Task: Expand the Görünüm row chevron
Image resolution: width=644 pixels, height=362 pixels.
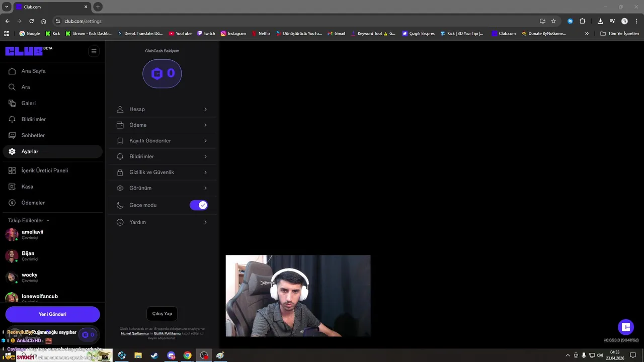Action: 205,188
